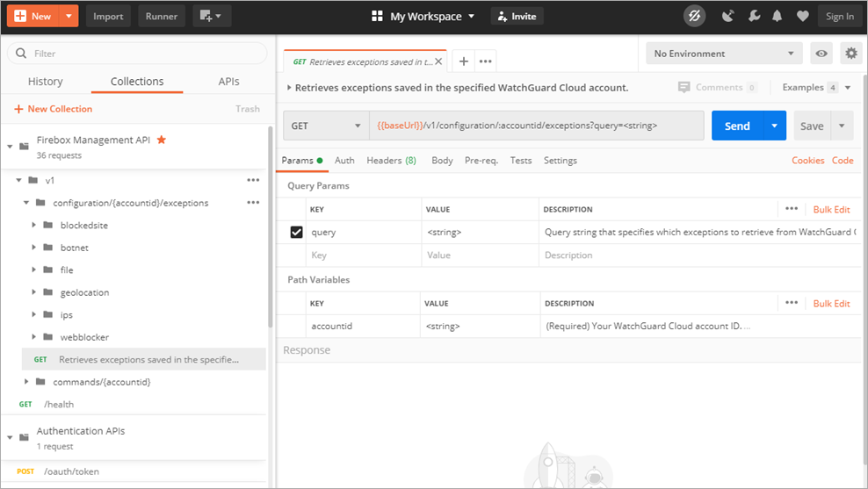Expand the blockedsite folder
Screen dimensions: 868x489
pos(34,226)
